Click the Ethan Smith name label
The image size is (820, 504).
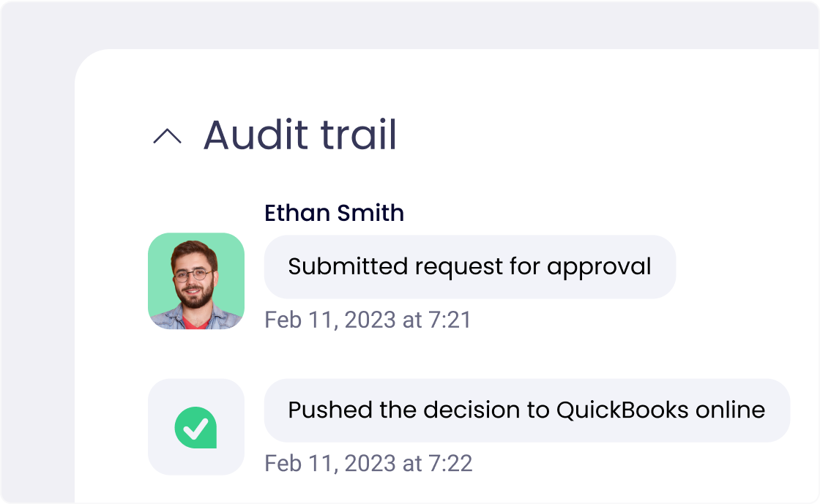[334, 213]
